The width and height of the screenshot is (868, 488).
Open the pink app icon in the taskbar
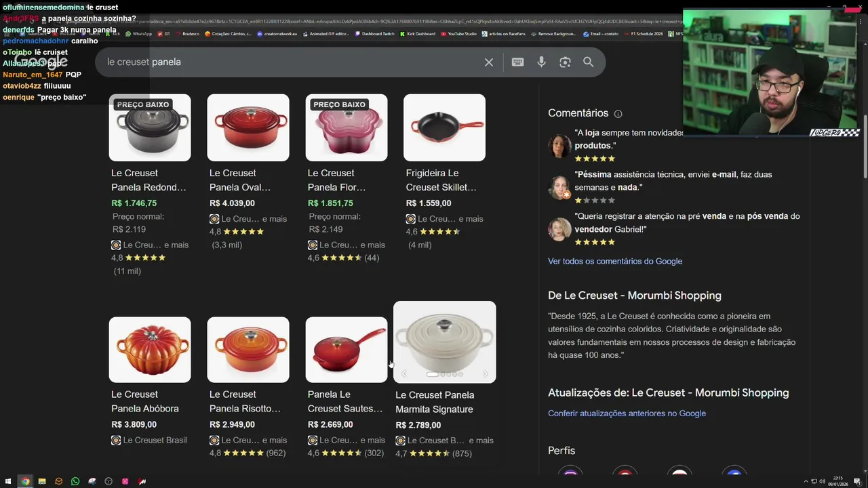tap(125, 481)
